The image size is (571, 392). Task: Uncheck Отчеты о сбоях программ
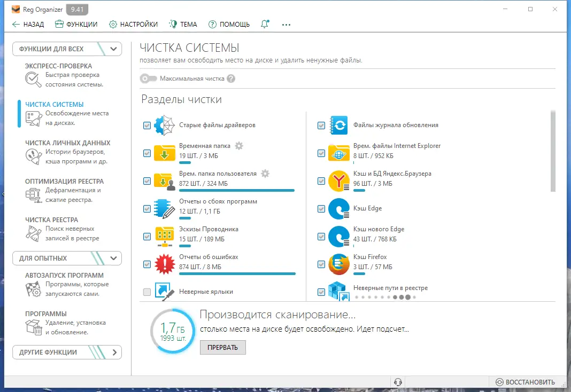(x=146, y=209)
